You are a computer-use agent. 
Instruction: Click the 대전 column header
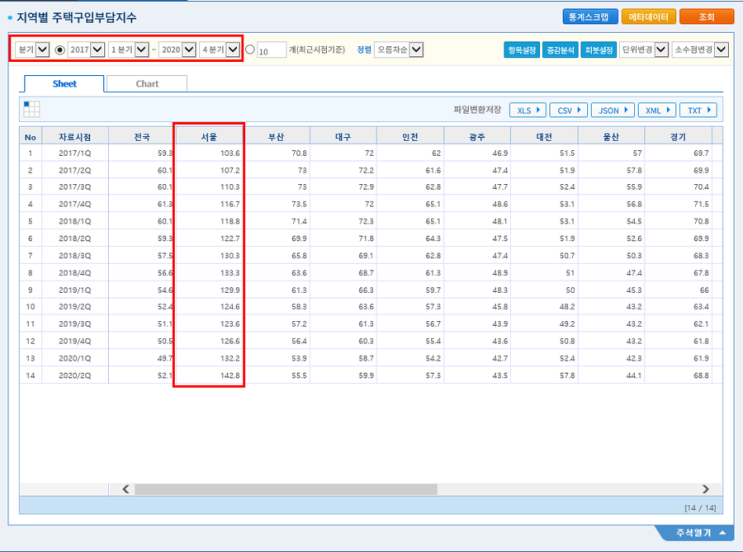coord(544,137)
